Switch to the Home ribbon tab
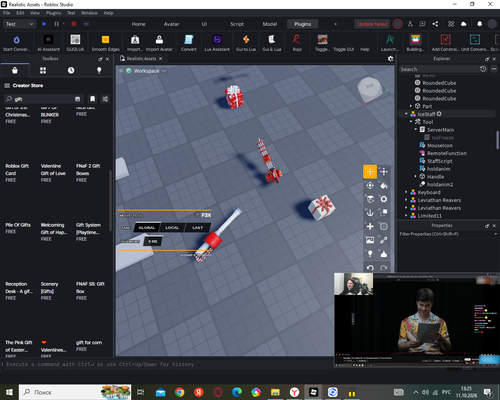Screen dimensions: 500x400 point(138,24)
